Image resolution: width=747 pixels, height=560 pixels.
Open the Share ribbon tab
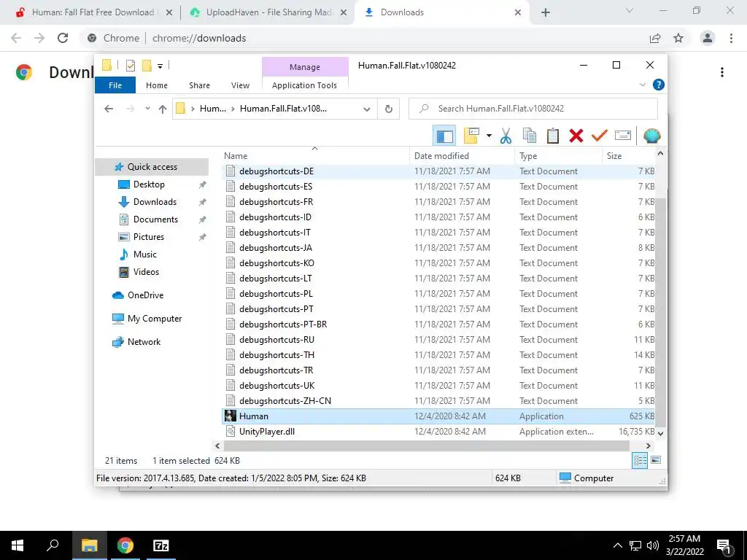point(199,85)
